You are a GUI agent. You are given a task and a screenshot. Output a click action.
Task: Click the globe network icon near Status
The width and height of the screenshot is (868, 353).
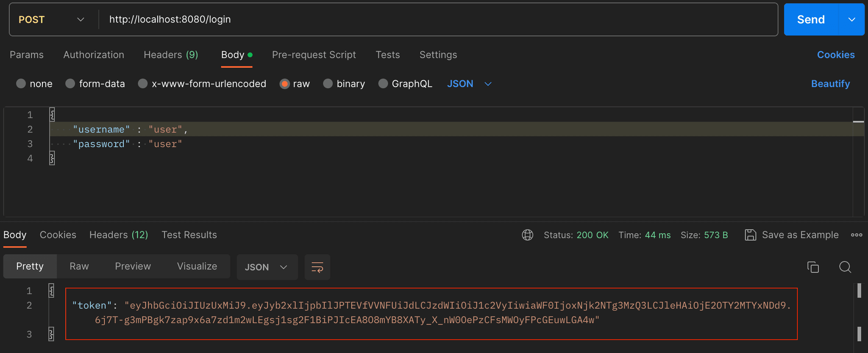527,235
